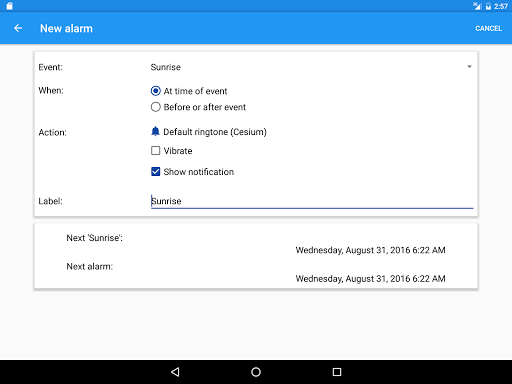Tap the Next alarm date and time
Image resolution: width=512 pixels, height=384 pixels.
tap(370, 278)
